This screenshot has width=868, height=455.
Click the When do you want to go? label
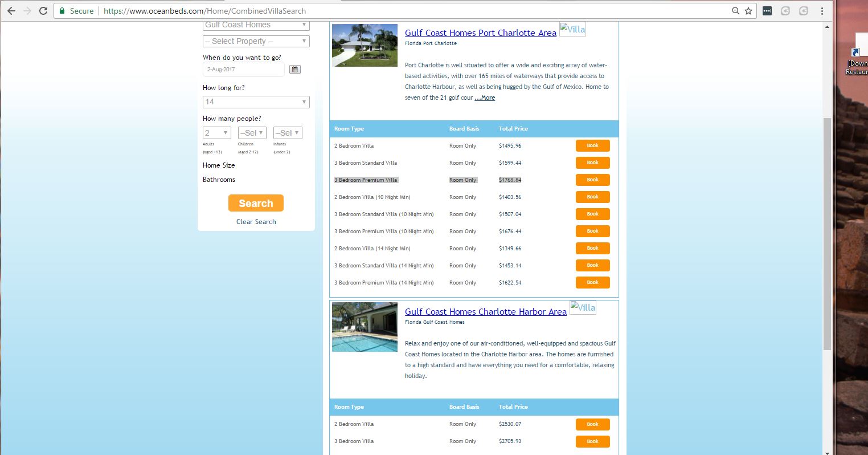tap(242, 58)
